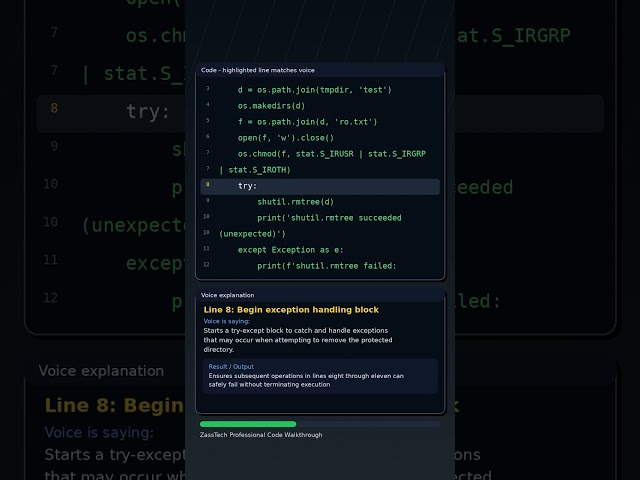Select the 'shutil.rmtree(d)' code line
The width and height of the screenshot is (640, 480).
(295, 202)
